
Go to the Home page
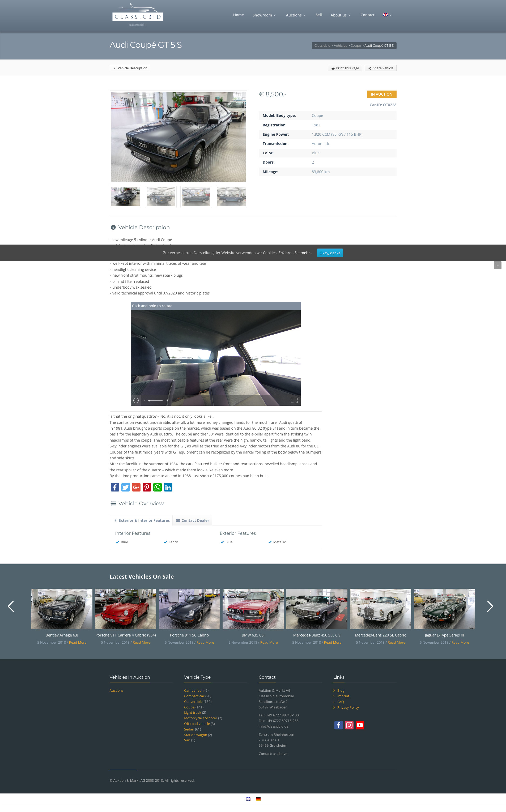pos(238,15)
